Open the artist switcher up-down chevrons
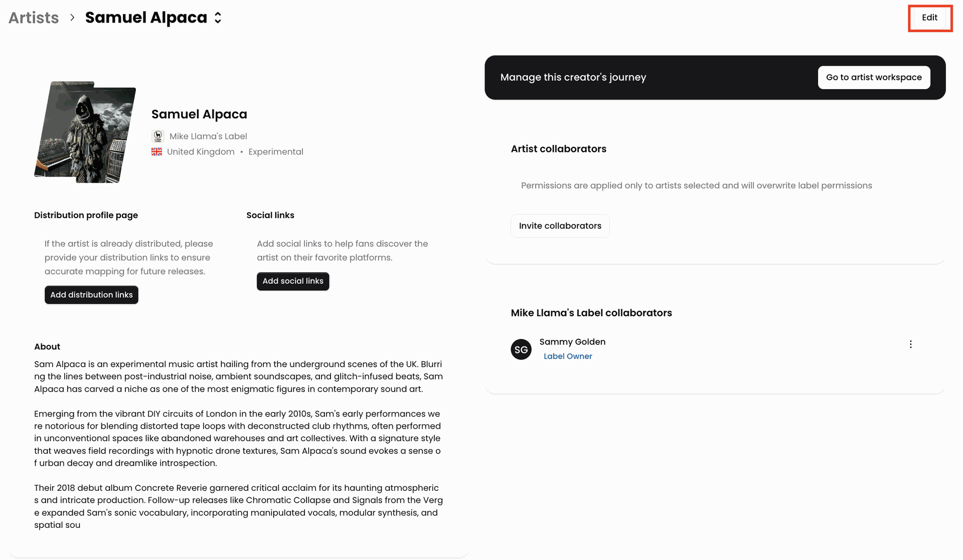The width and height of the screenshot is (963, 560). [218, 18]
